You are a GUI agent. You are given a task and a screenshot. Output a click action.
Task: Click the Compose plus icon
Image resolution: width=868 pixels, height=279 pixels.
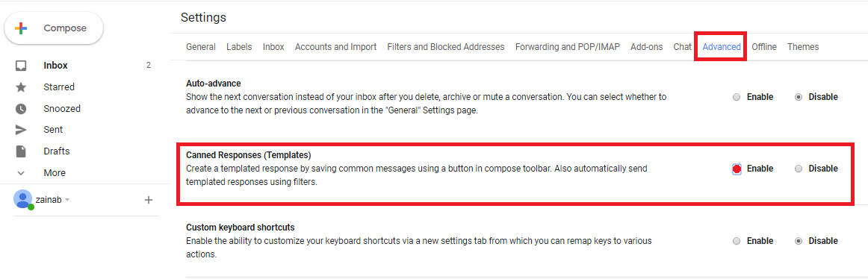click(21, 28)
